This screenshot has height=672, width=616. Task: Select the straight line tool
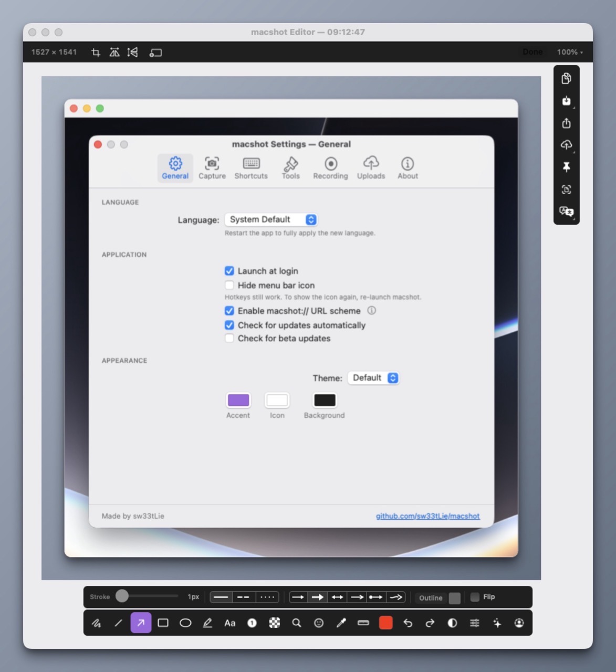pos(119,623)
